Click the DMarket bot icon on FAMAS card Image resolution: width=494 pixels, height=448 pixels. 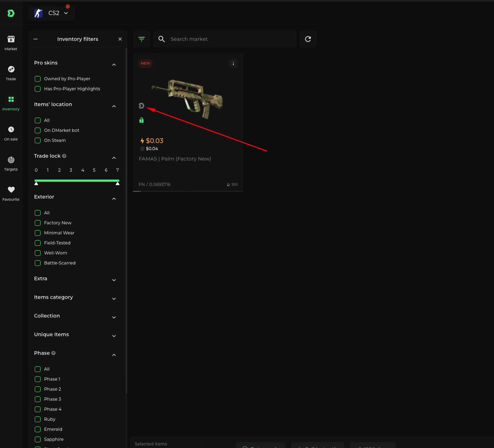click(x=142, y=106)
